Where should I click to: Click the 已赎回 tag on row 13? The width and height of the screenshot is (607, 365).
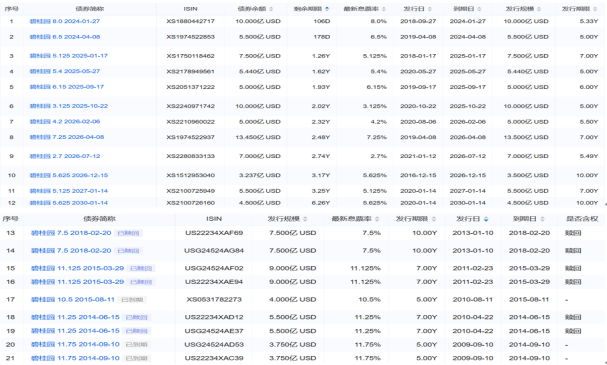[129, 233]
